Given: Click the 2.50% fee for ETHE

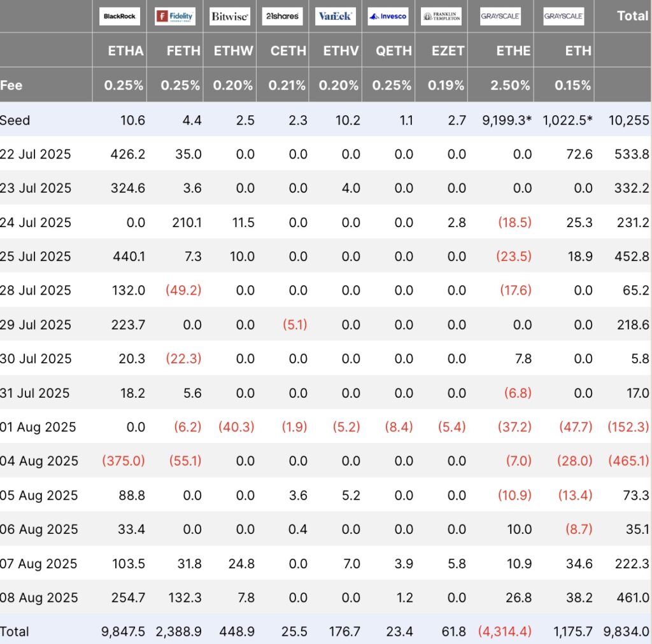Looking at the screenshot, I should [510, 85].
